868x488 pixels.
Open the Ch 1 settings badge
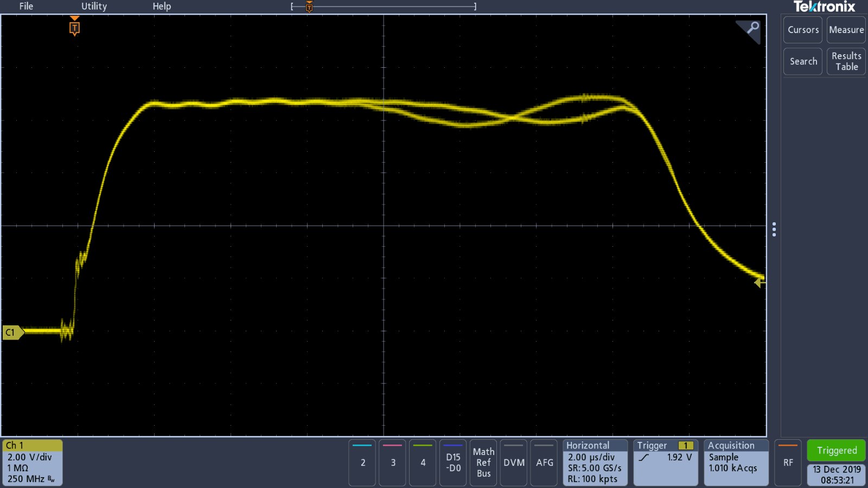pyautogui.click(x=33, y=463)
